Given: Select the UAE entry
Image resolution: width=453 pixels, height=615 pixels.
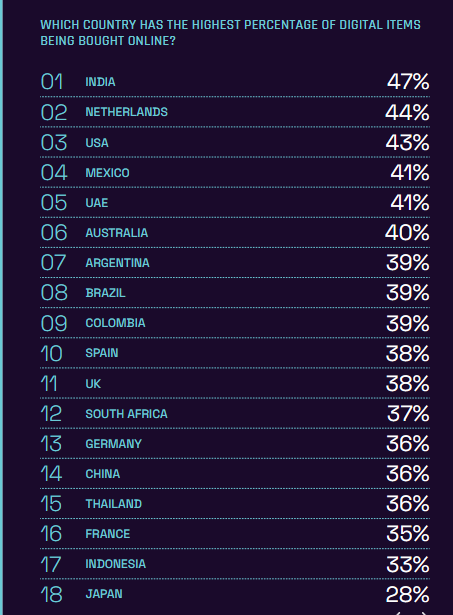Looking at the screenshot, I should (x=97, y=203).
